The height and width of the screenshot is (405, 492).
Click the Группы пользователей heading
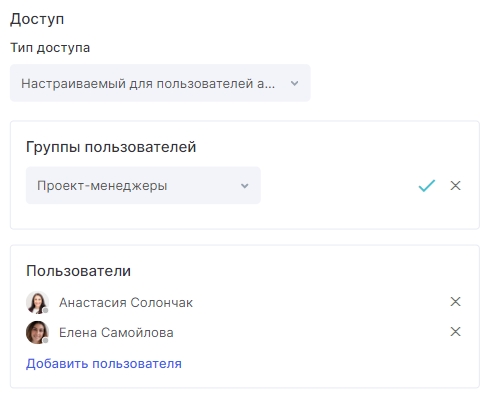point(111,147)
